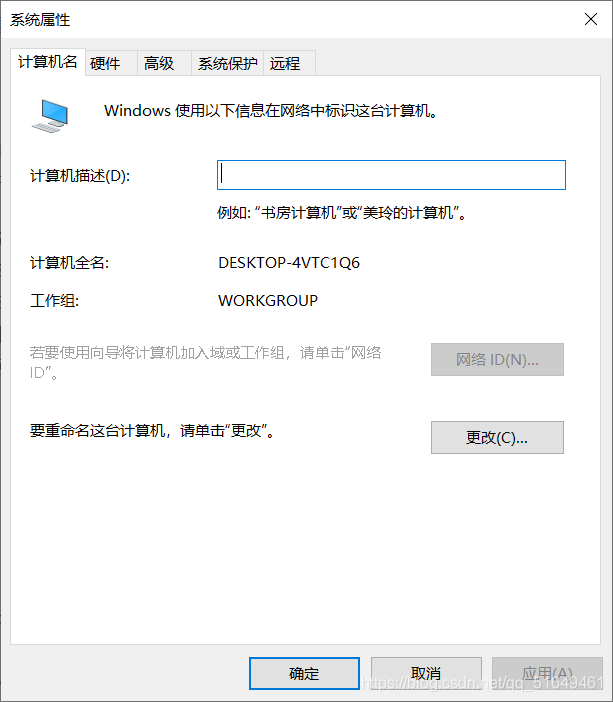
Task: Focus the 计算机描述 input field
Action: (x=391, y=175)
